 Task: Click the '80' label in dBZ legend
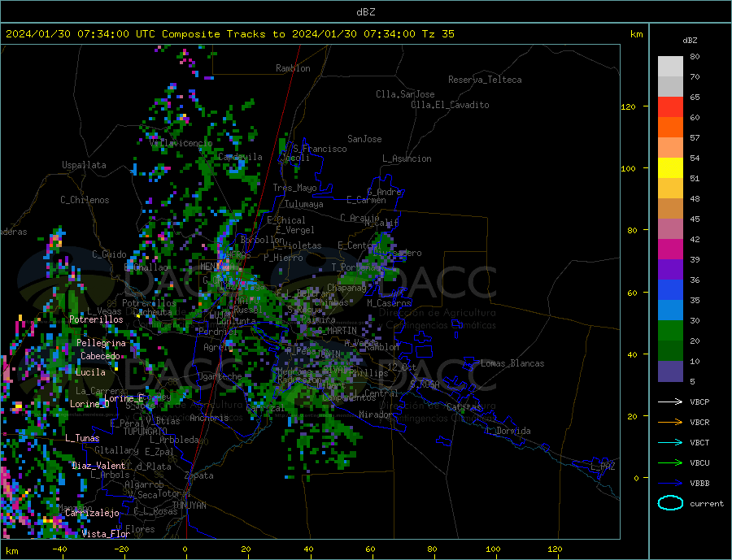pyautogui.click(x=695, y=56)
